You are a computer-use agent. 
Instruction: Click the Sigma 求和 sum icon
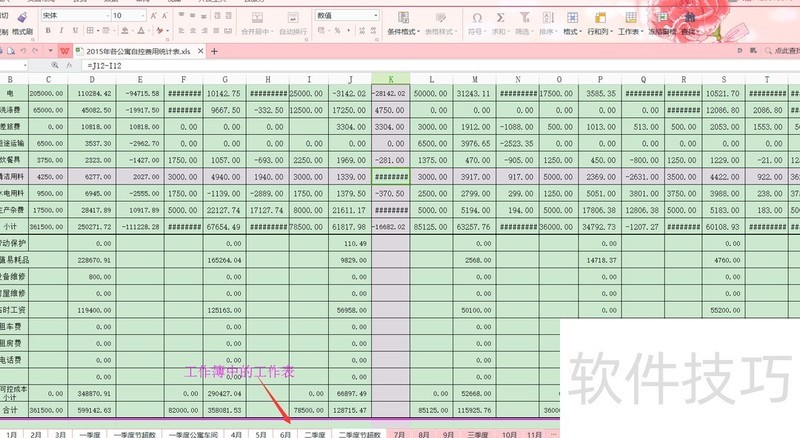[501, 18]
